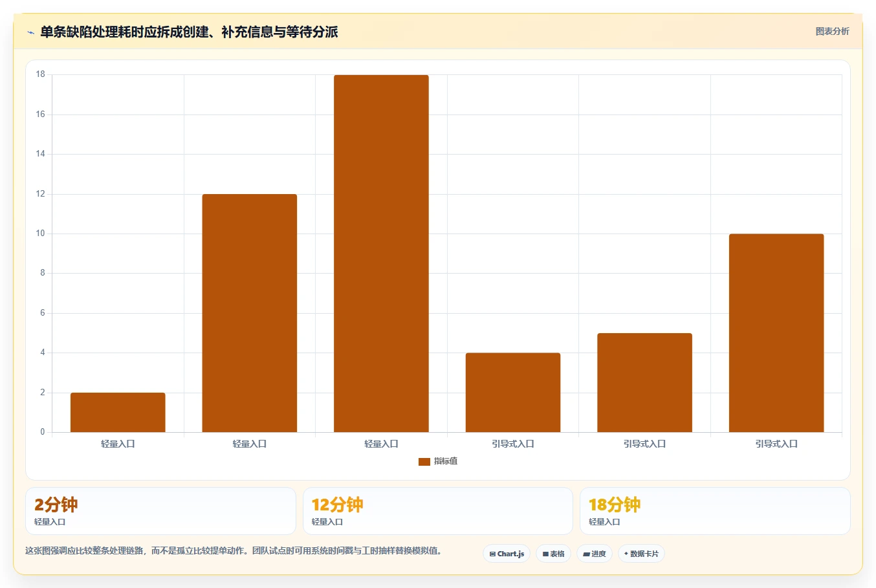Click the 引导式入口 bar with value 5

pos(644,382)
